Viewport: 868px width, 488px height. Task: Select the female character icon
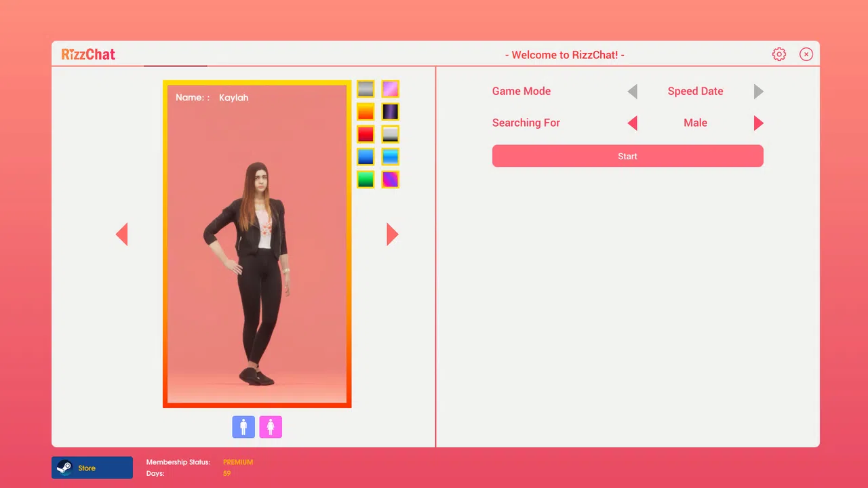[x=271, y=427]
